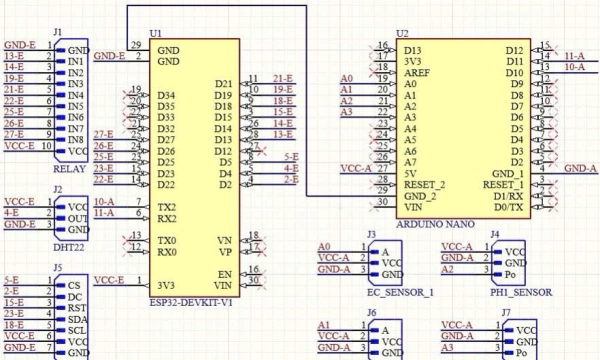
Task: Select the J4 PH1_SENSOR connector
Action: coord(509,263)
